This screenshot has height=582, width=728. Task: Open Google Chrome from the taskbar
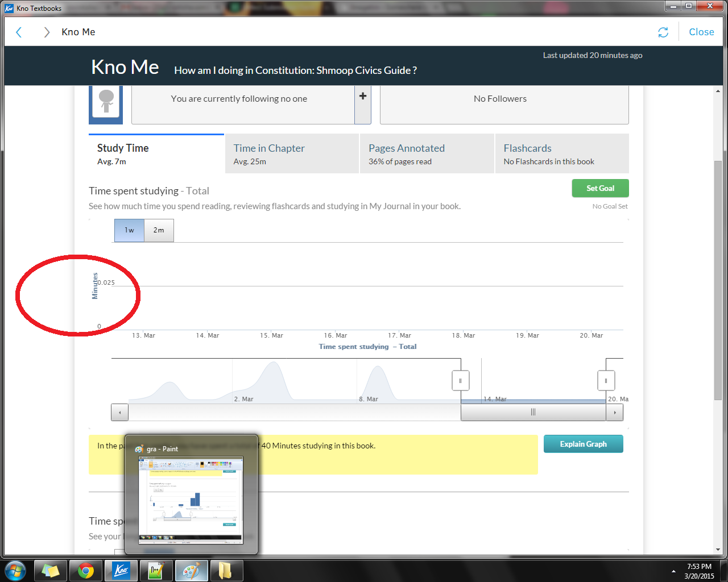coord(86,571)
